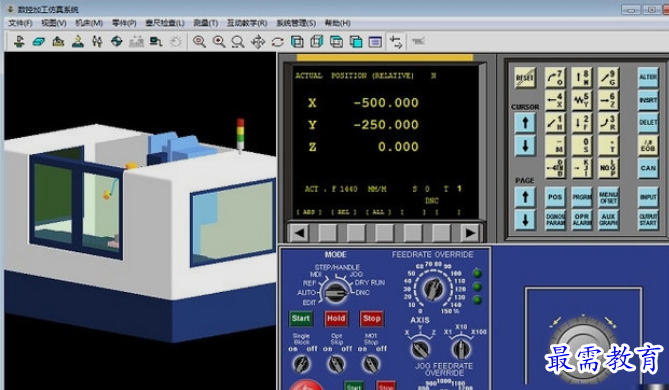Image resolution: width=669 pixels, height=390 pixels.
Task: Click the INPUT key
Action: coord(648,197)
